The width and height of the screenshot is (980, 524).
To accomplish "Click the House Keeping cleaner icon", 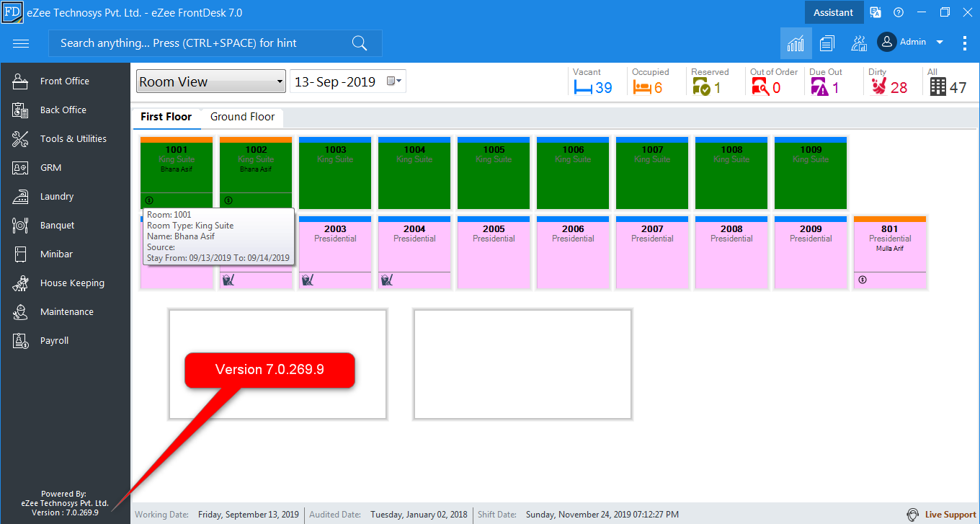I will pos(20,283).
